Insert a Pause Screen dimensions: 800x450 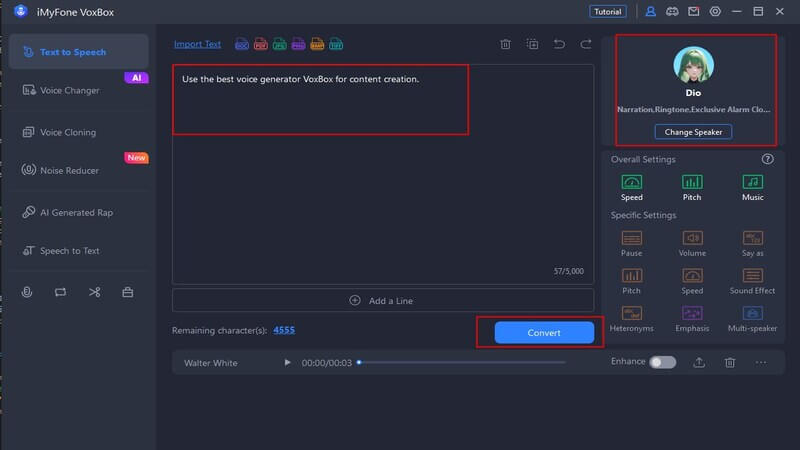coord(632,243)
